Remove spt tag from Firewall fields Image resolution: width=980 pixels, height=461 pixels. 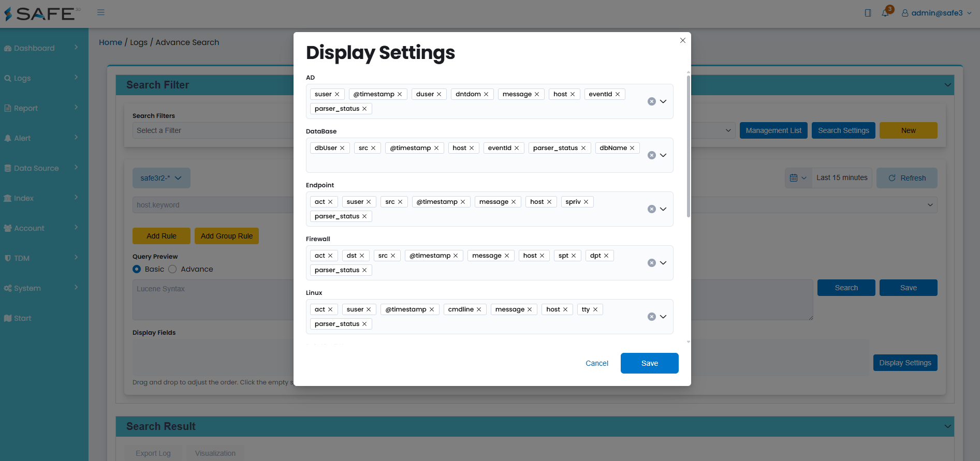[x=574, y=256]
